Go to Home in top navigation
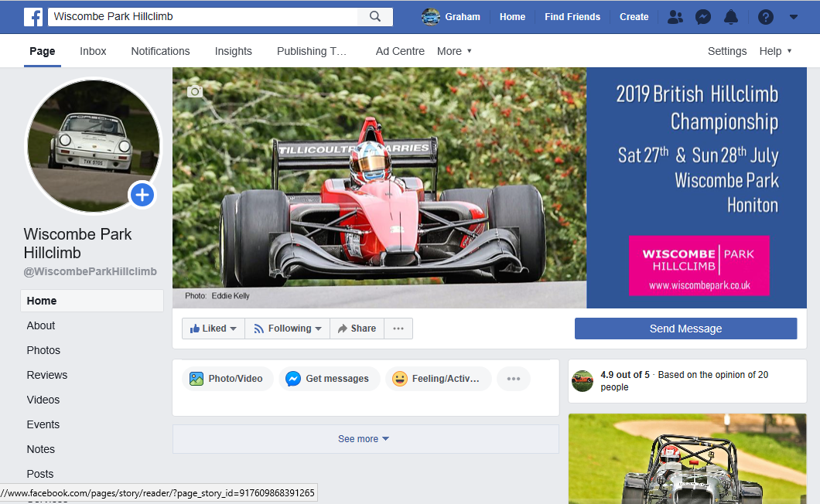820x504 pixels. pos(512,17)
